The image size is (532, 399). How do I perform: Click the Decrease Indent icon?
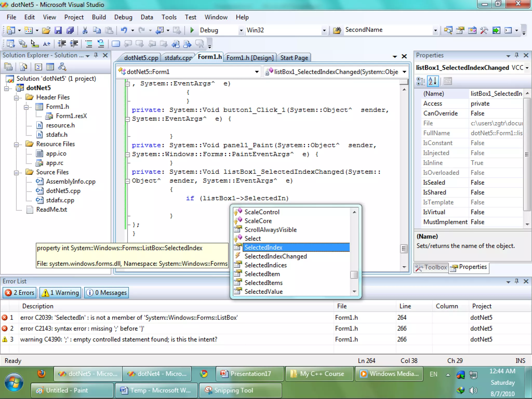coord(62,44)
